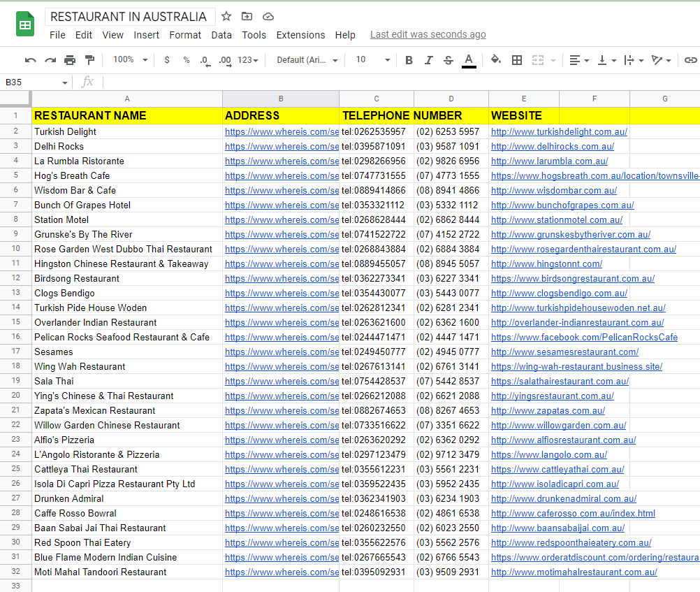Image resolution: width=700 pixels, height=592 pixels.
Task: Select row 1 header
Action: point(15,116)
